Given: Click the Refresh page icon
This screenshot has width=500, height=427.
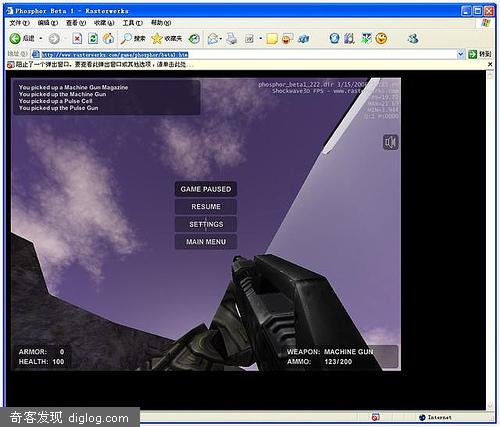Looking at the screenshot, I should (x=93, y=39).
